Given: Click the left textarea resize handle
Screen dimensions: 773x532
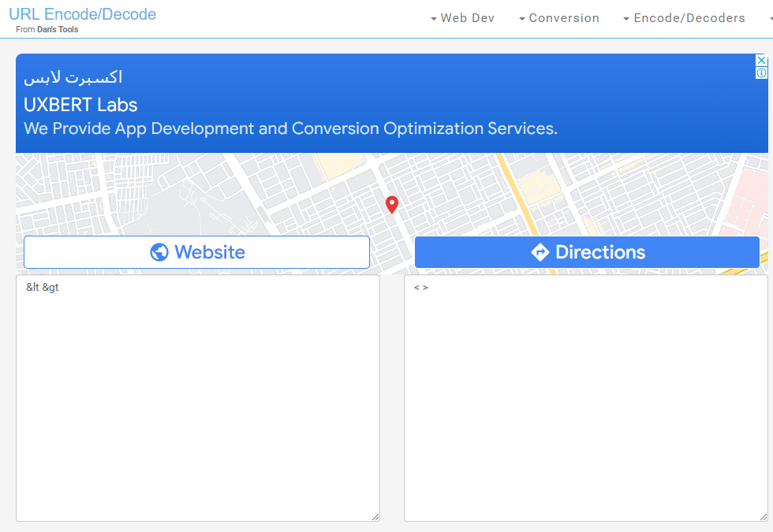Looking at the screenshot, I should click(x=375, y=517).
